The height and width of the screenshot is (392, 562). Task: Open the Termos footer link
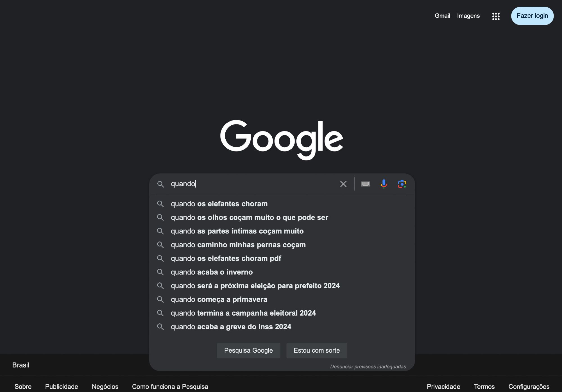click(x=484, y=386)
